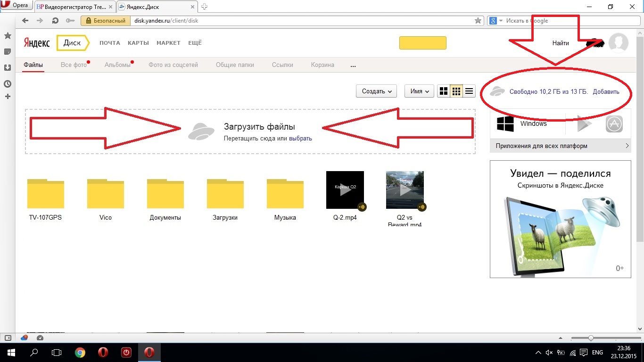Screen dimensions: 644x362
Task: Open Opera bookmarks star in sidebar
Action: tap(8, 36)
